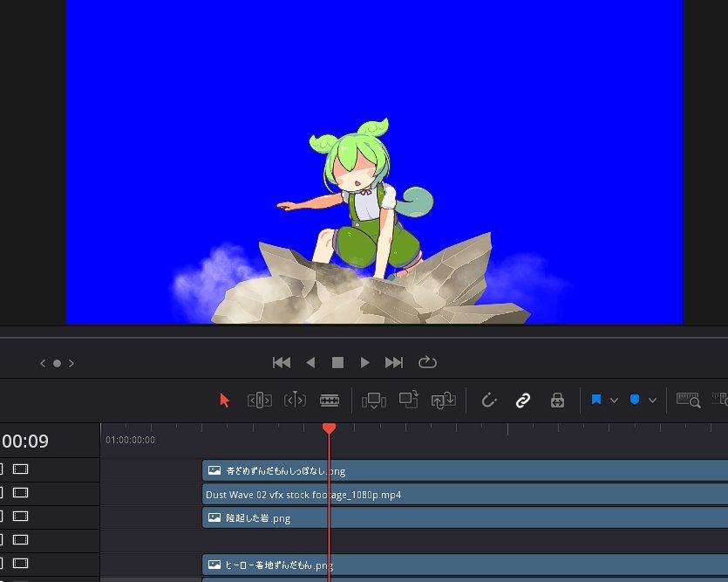
Task: Disable the video track holding Dust Wave clip
Action: click(x=20, y=492)
